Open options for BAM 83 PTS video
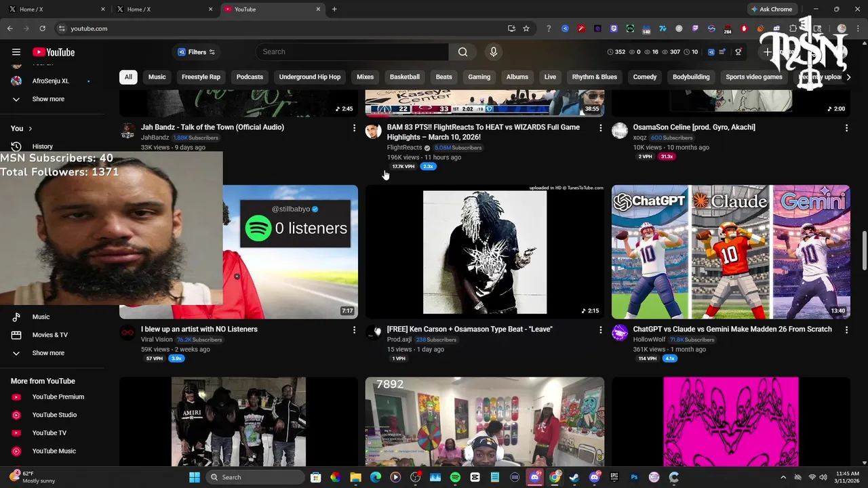868x488 pixels. (x=600, y=127)
